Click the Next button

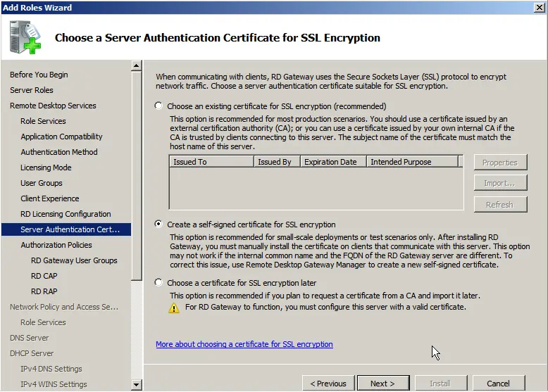coord(382,384)
